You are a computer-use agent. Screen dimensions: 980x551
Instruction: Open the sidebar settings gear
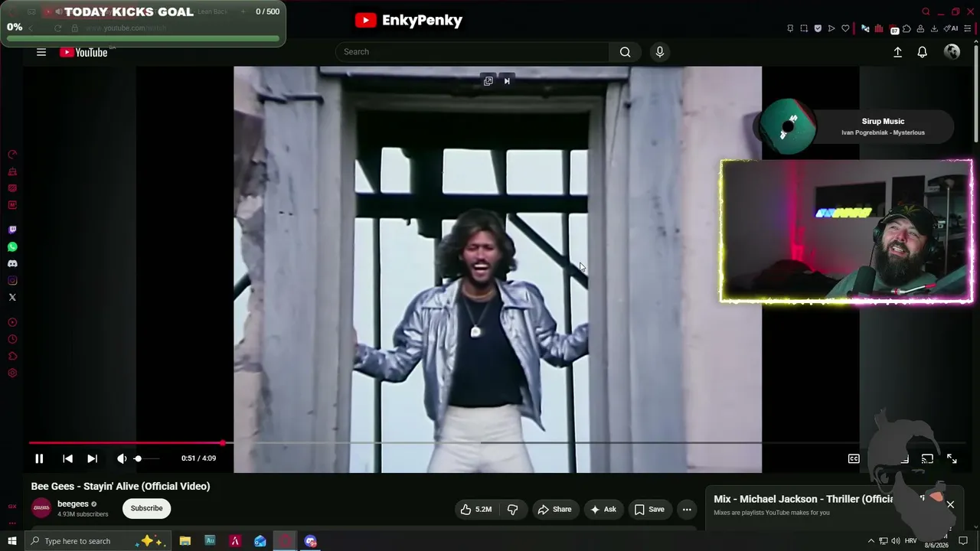[12, 373]
